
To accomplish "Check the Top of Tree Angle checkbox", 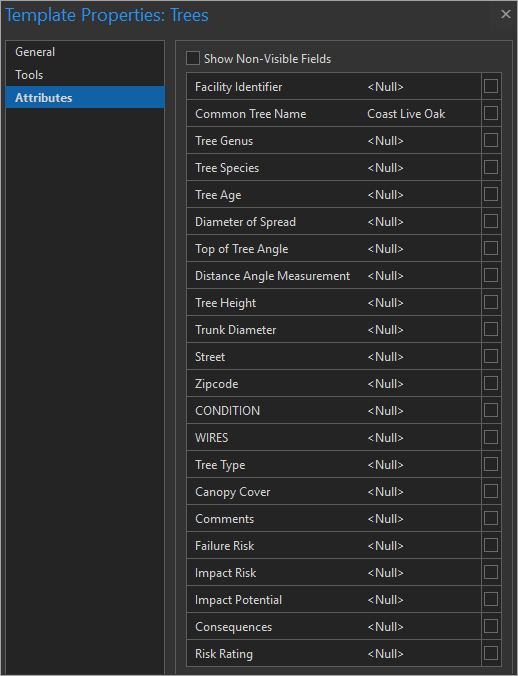I will (x=491, y=248).
